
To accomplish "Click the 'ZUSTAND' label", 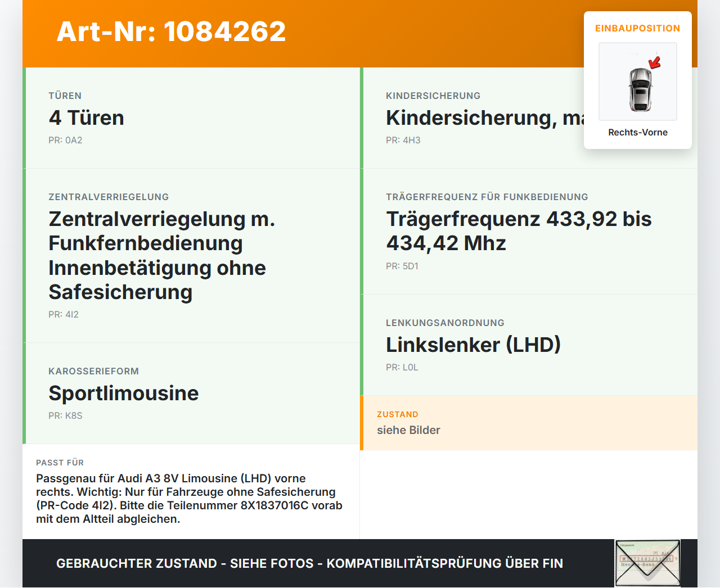I will pos(398,414).
